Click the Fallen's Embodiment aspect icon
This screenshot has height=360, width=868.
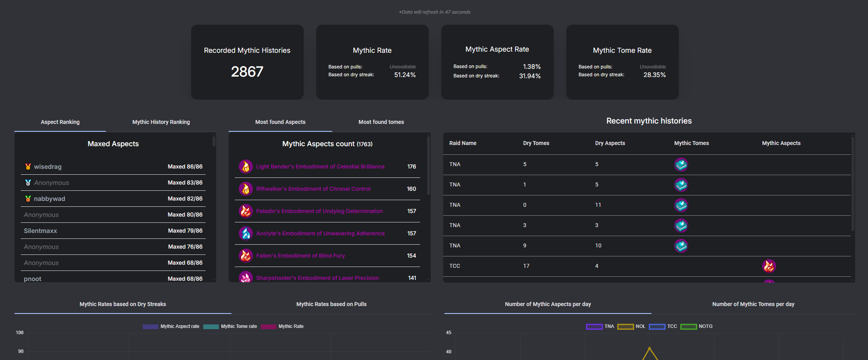tap(246, 256)
